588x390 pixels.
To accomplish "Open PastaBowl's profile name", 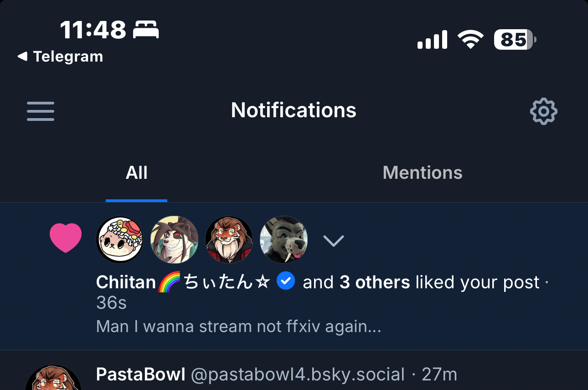I will [x=140, y=374].
